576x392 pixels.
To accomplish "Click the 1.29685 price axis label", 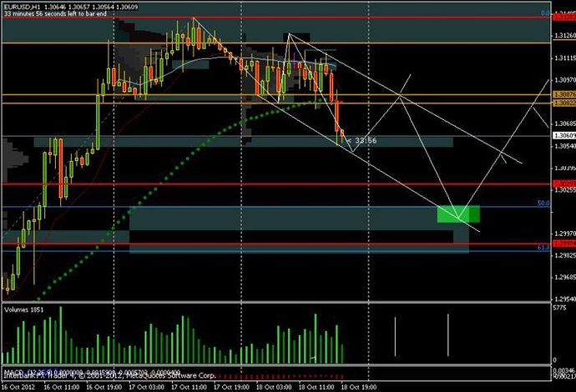I will (565, 277).
